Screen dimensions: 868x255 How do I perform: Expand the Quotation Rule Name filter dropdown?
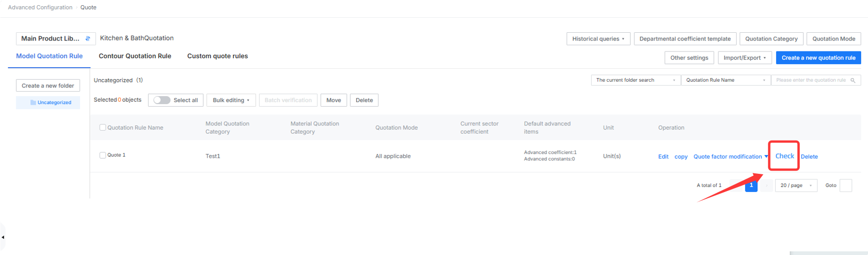point(726,80)
